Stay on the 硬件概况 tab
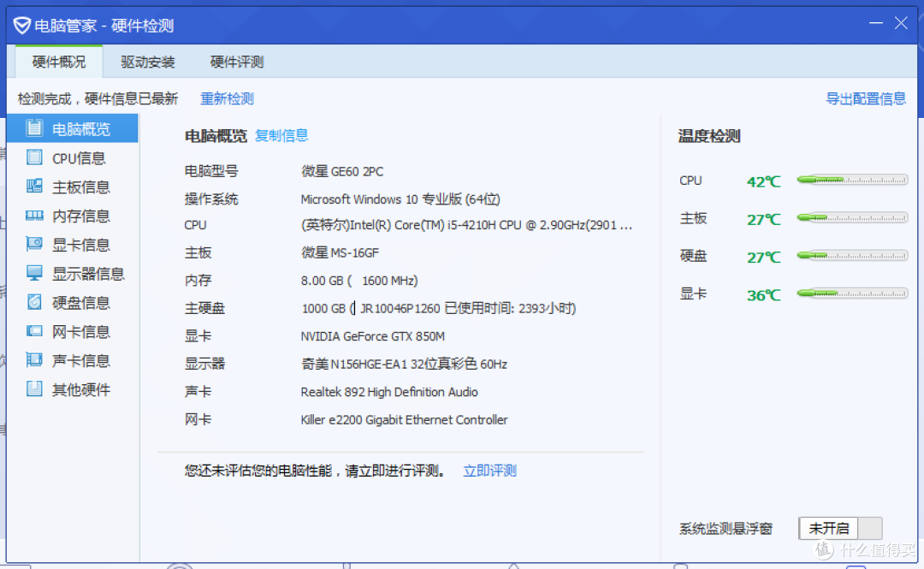 58,62
